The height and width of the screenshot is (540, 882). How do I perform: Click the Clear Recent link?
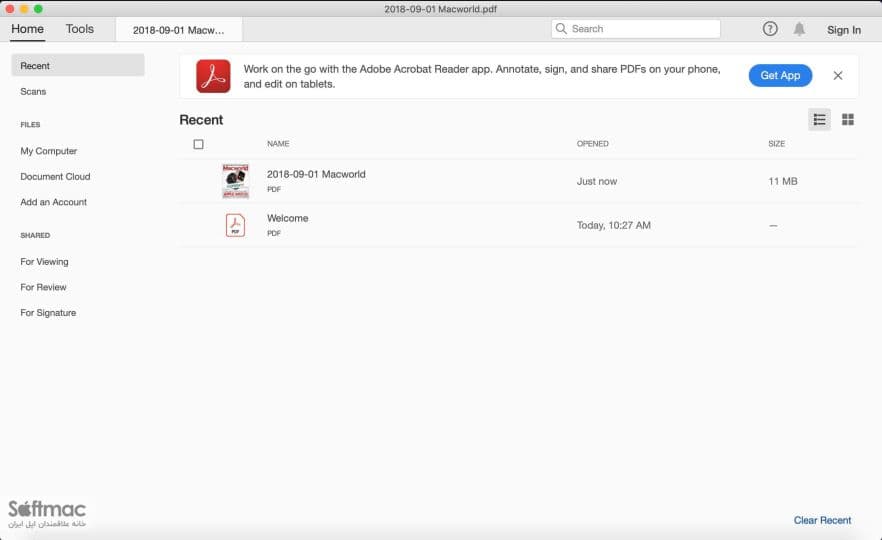coord(822,520)
